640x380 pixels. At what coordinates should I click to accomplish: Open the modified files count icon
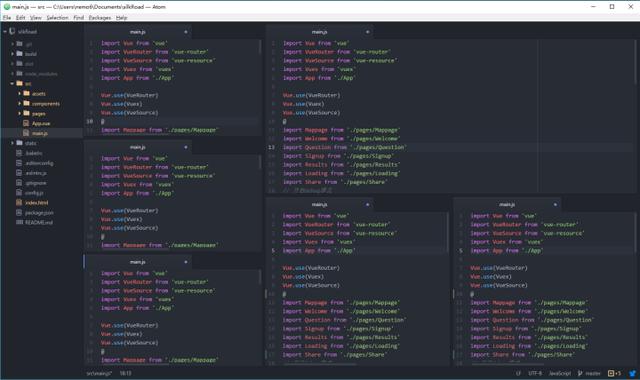[614, 373]
